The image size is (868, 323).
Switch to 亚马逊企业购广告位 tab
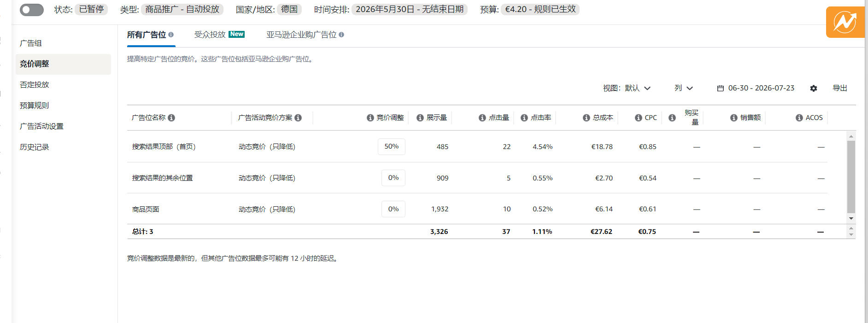point(301,35)
